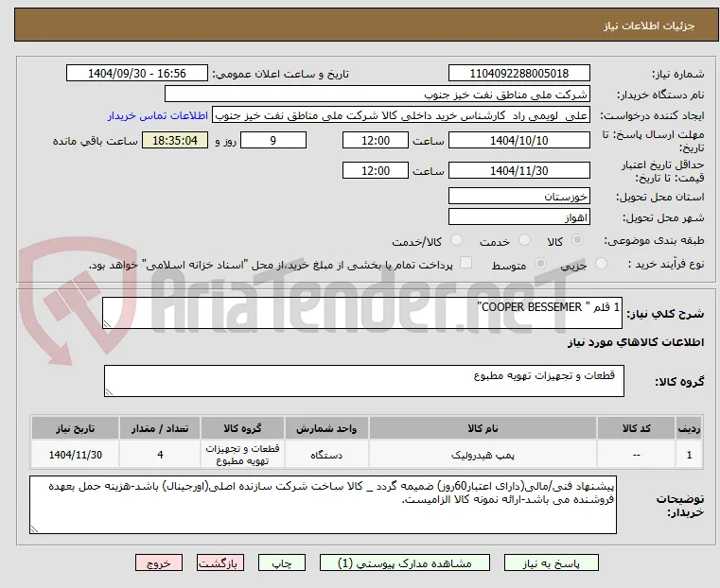This screenshot has height=588, width=720.
Task: Click remaining time counter 18:35:04
Action: pos(175,140)
